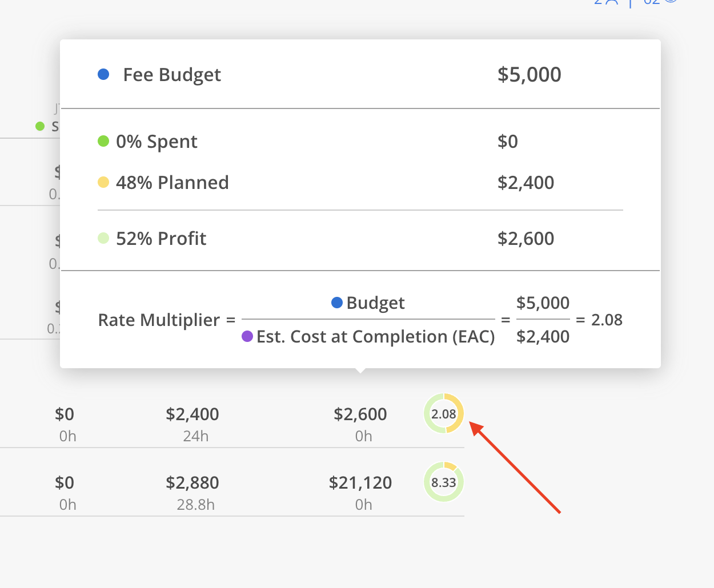Click the yellow dot beside 48% Planned
The image size is (714, 588).
103,182
